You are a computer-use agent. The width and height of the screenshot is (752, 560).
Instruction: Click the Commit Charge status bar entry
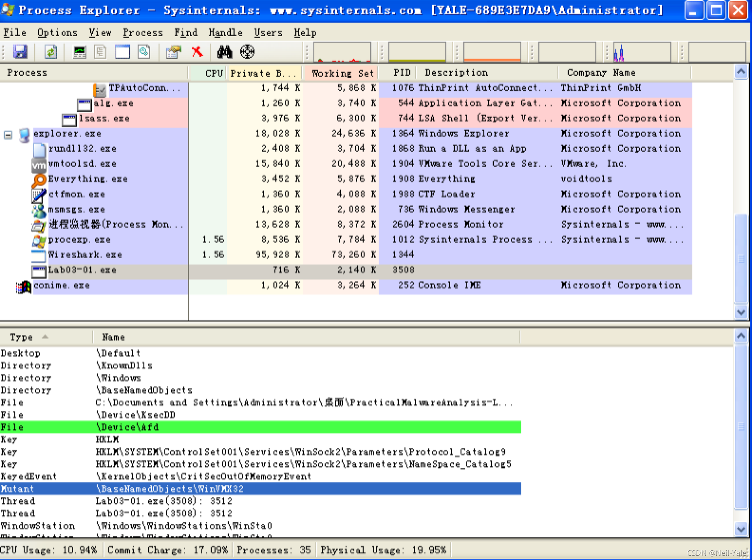(x=168, y=550)
